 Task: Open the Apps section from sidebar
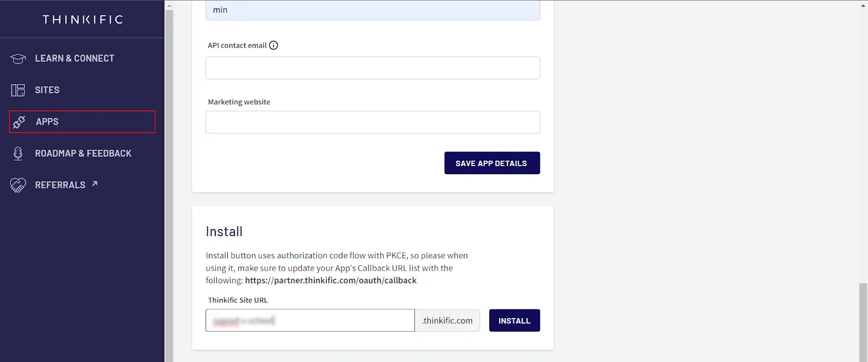click(x=47, y=121)
